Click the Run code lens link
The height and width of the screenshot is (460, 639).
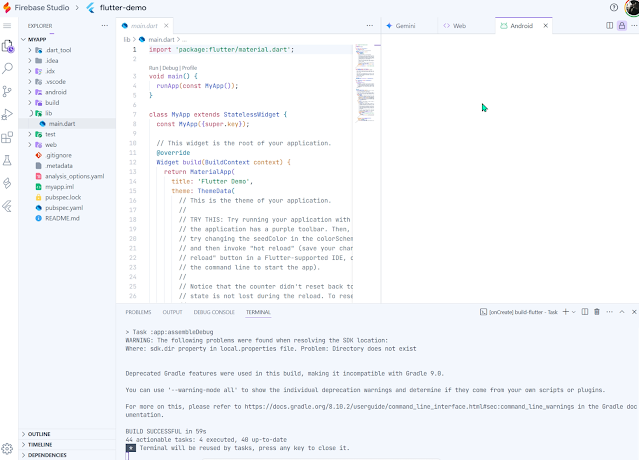153,68
